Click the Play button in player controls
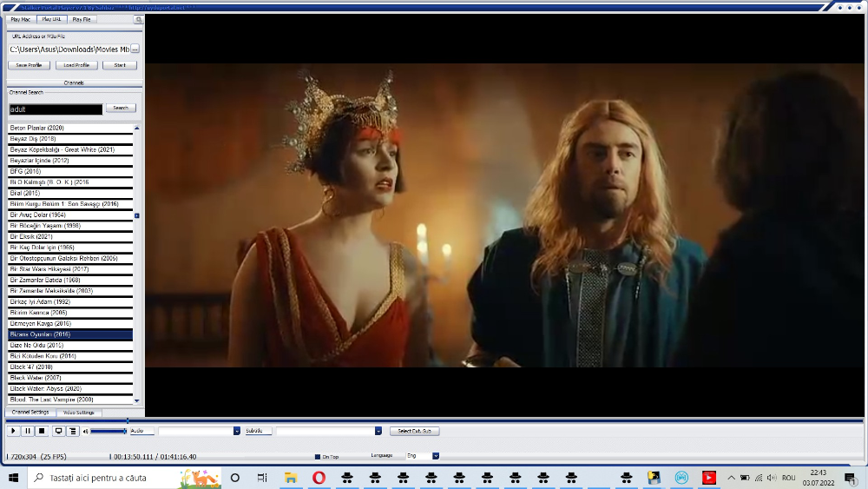 13,431
